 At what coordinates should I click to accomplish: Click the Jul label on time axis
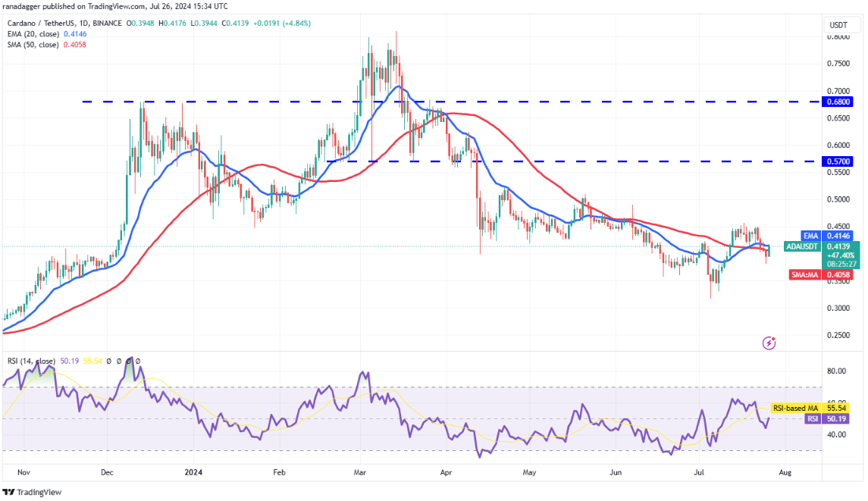pos(699,472)
